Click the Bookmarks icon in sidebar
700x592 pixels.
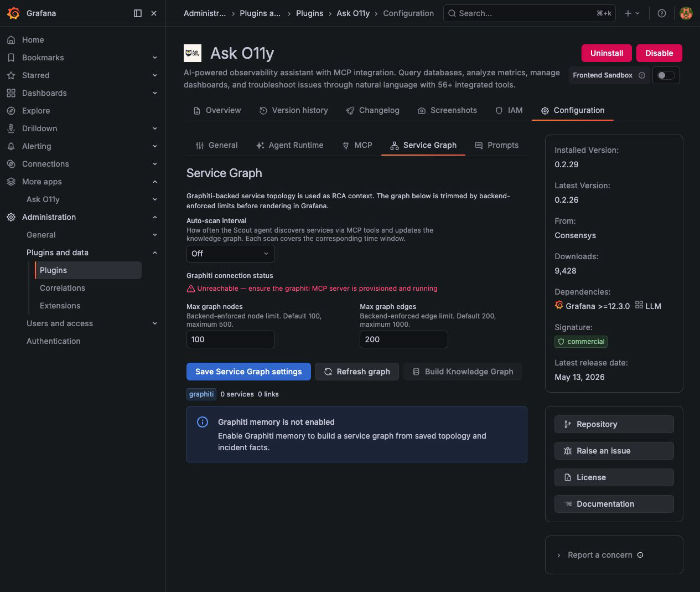pyautogui.click(x=11, y=58)
